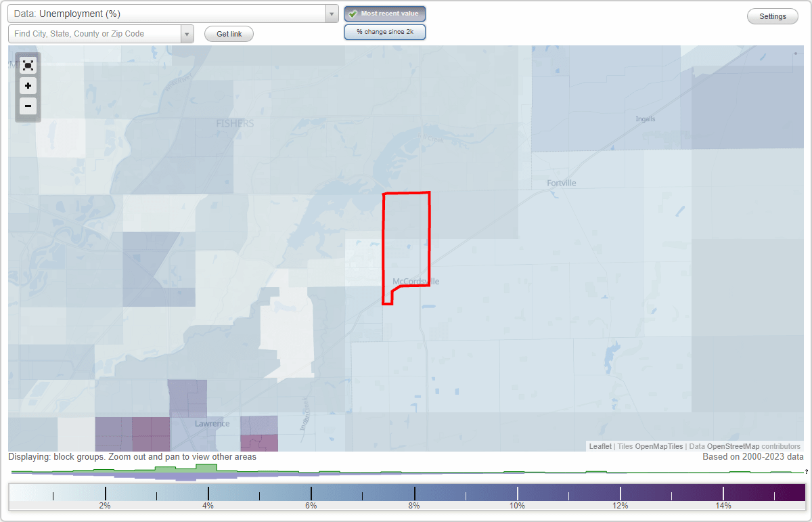Open the Data: Unemployment (%) dropdown arrow
This screenshot has width=812, height=522.
tap(332, 14)
